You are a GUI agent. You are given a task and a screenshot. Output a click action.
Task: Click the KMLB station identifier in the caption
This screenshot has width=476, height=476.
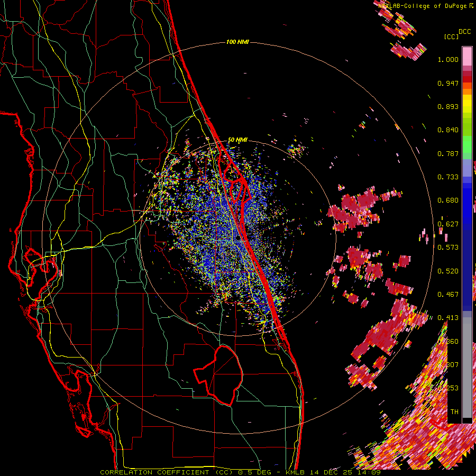[296, 472]
